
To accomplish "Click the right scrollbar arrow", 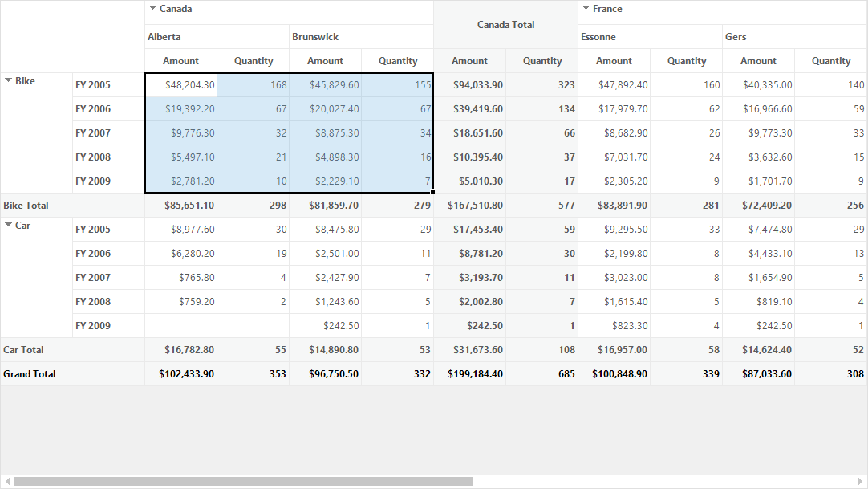I will [860, 481].
